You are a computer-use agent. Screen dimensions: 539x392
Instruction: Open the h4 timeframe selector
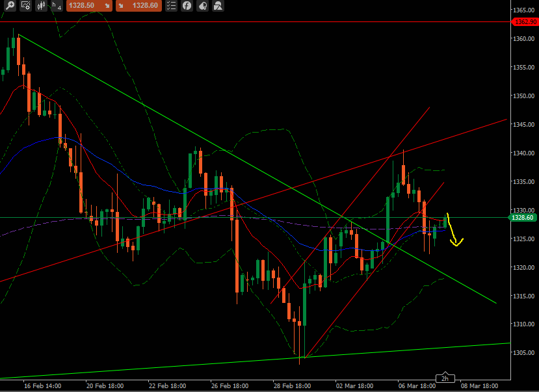(x=57, y=5)
